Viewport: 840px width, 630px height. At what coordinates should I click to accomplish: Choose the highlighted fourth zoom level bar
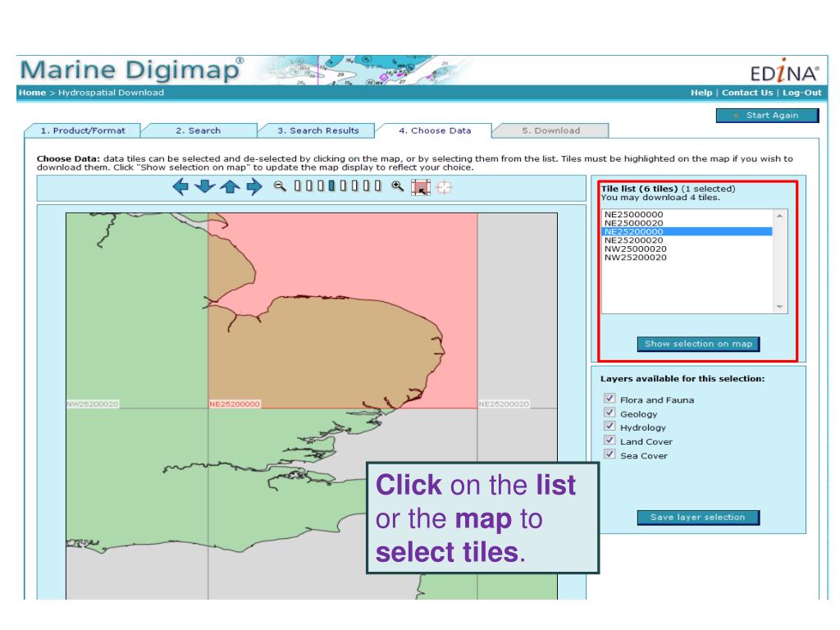click(331, 185)
